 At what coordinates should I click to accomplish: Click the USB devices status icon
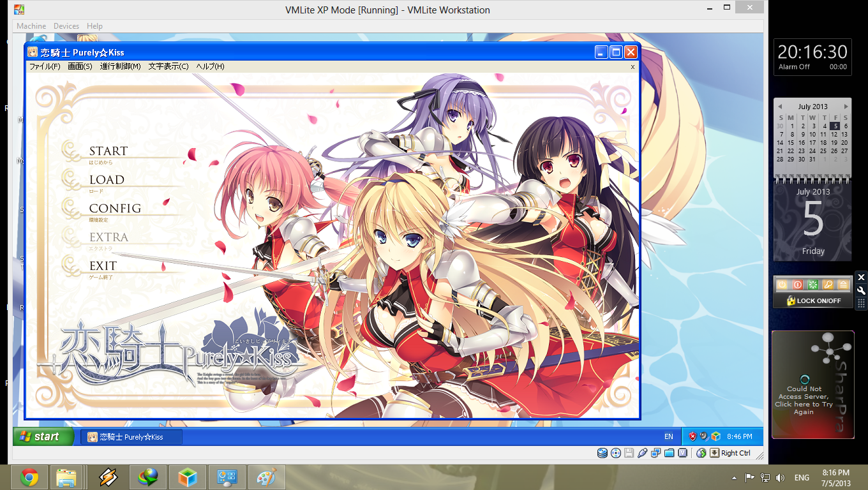click(x=643, y=453)
